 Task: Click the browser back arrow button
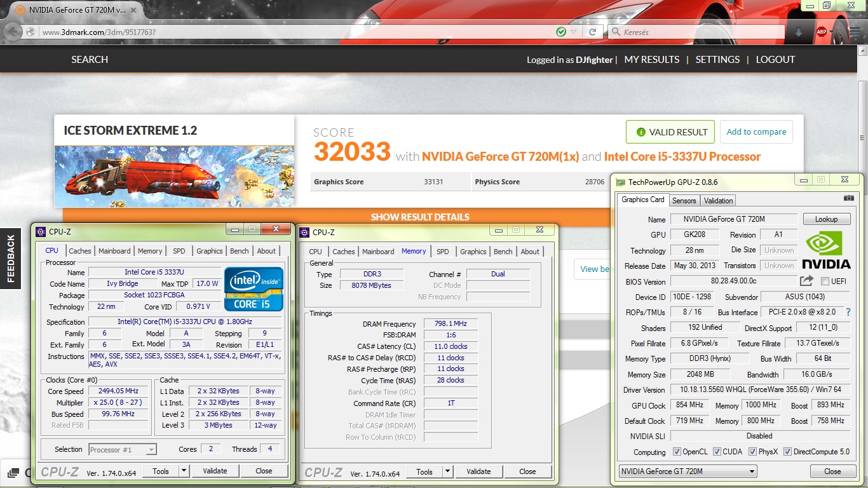(x=13, y=32)
